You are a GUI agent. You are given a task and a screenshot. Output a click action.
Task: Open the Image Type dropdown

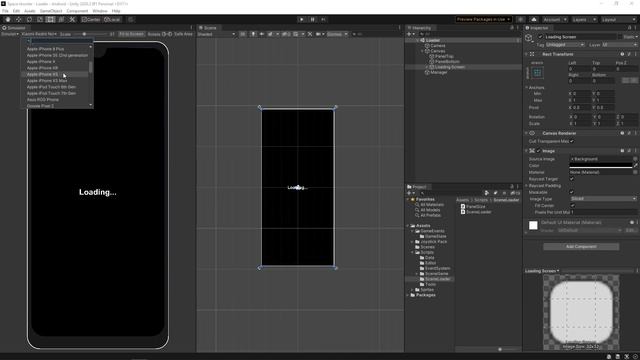click(603, 199)
